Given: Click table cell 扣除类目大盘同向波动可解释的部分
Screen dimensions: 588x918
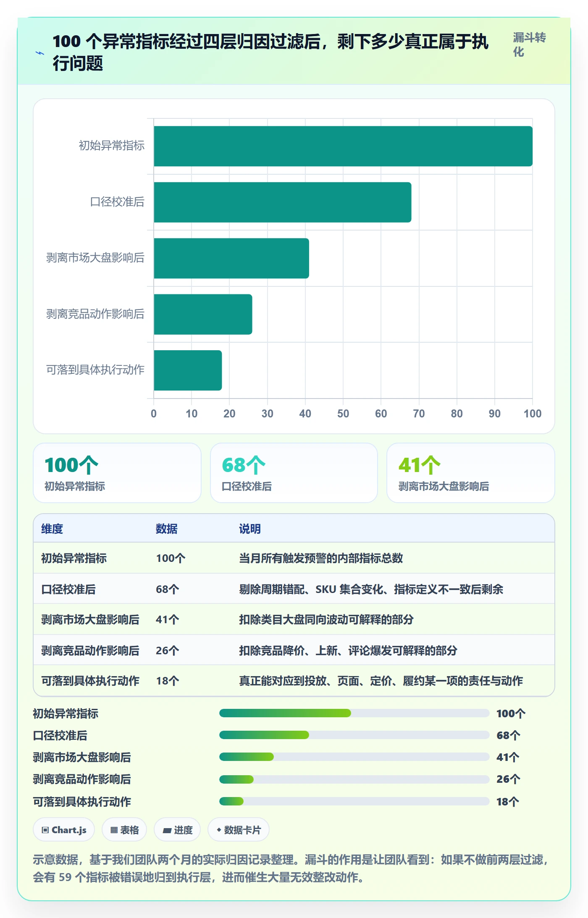Looking at the screenshot, I should (x=326, y=619).
